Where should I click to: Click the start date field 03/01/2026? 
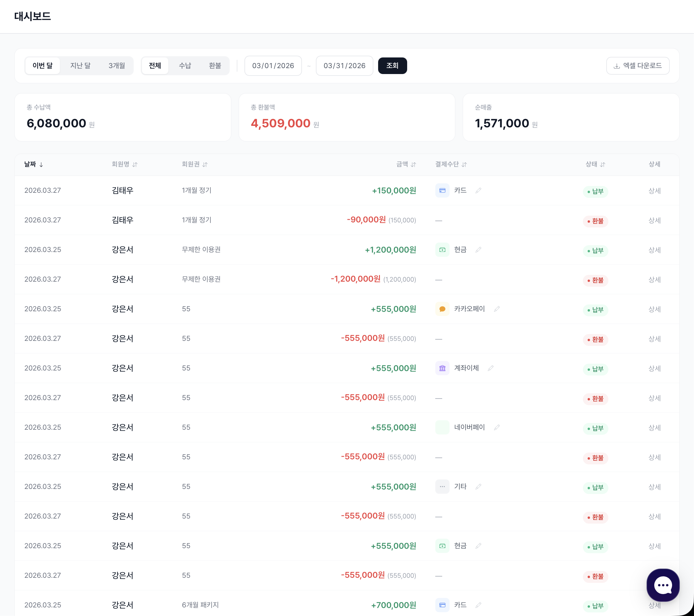(x=273, y=65)
